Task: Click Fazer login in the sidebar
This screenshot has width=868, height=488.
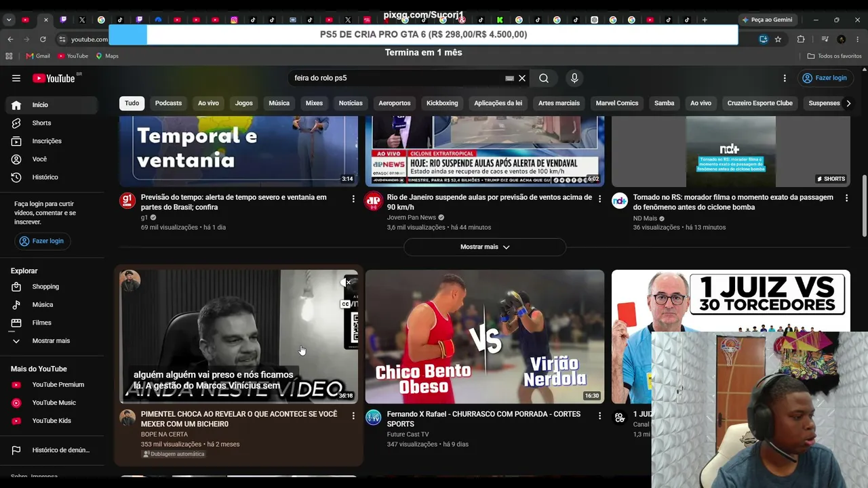Action: pos(42,241)
